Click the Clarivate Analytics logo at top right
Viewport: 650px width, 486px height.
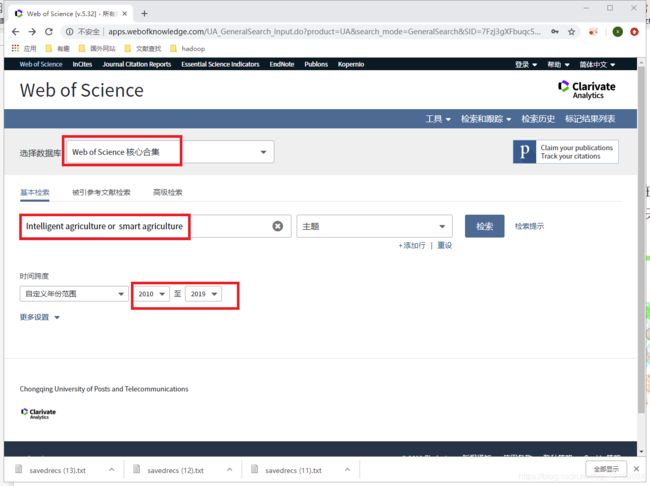tap(587, 90)
